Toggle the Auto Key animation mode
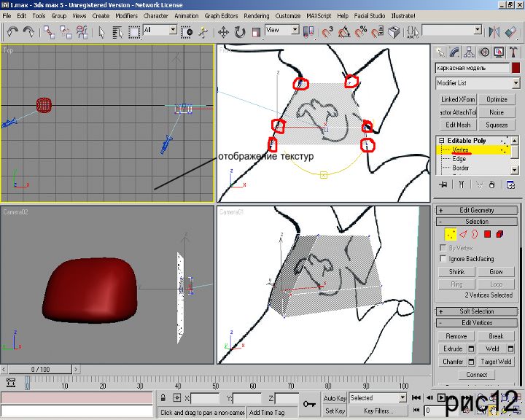This screenshot has width=525, height=420. tap(335, 398)
